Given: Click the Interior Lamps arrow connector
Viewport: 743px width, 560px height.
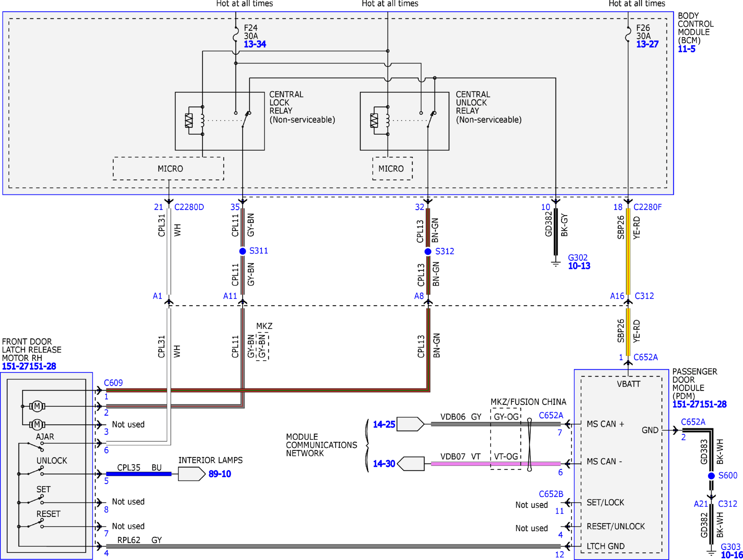Looking at the screenshot, I should [x=192, y=474].
